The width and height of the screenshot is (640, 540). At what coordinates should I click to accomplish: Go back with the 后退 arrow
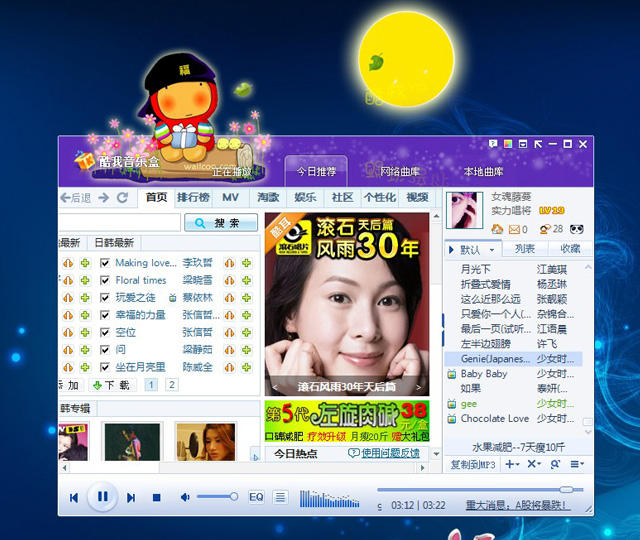pos(75,198)
